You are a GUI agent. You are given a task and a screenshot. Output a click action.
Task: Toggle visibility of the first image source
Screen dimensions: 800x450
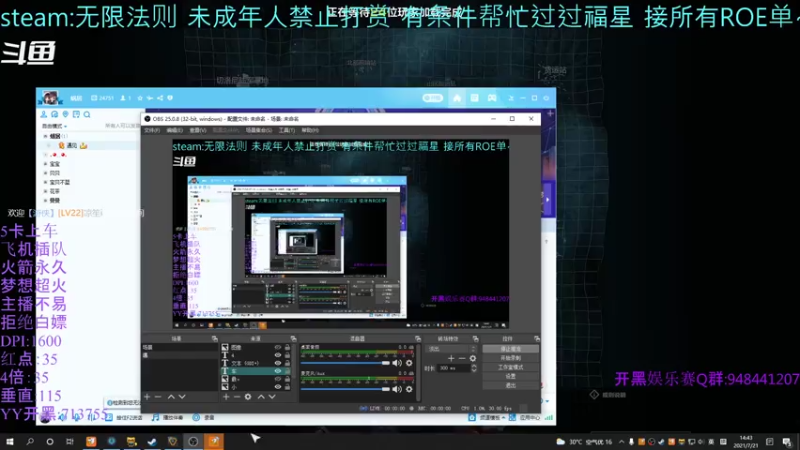pos(278,347)
